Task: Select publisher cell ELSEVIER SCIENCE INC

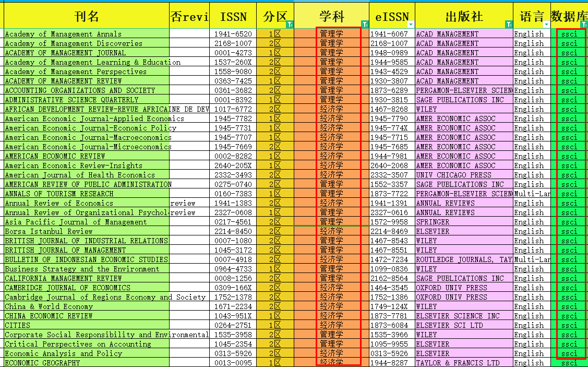Action: [x=464, y=316]
